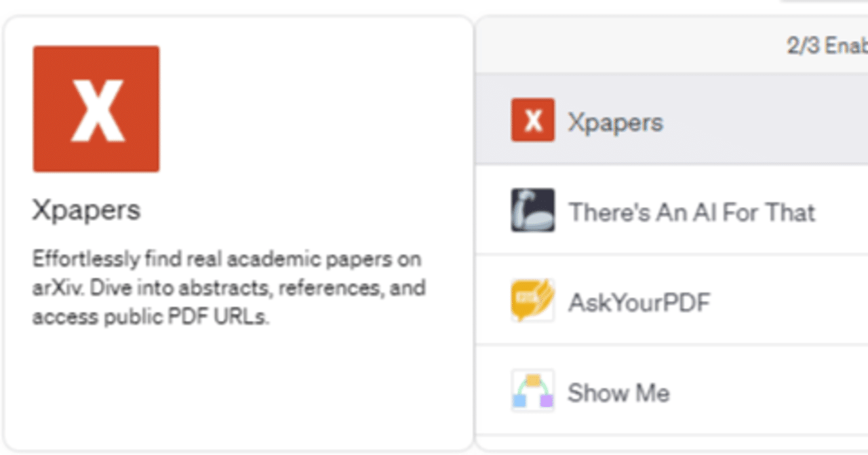Choose the AskYourPDF plugin label
Image resolution: width=868 pixels, height=455 pixels.
point(639,302)
